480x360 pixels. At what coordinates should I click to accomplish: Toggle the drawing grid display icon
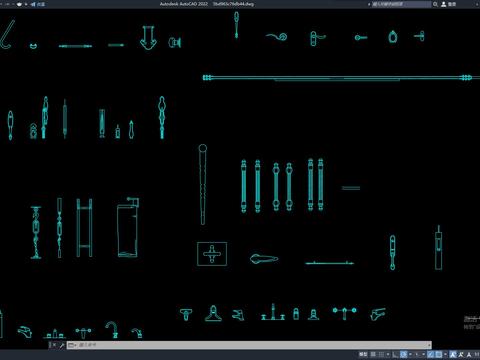[x=373, y=354]
